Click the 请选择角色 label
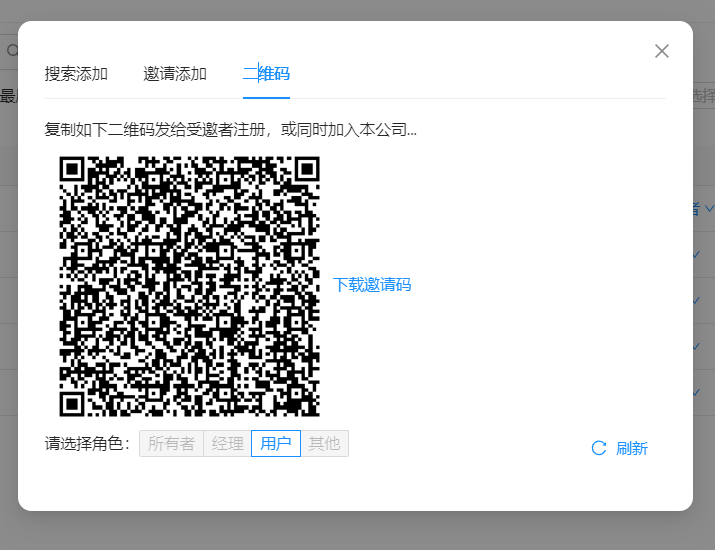The image size is (715, 550). tap(87, 443)
